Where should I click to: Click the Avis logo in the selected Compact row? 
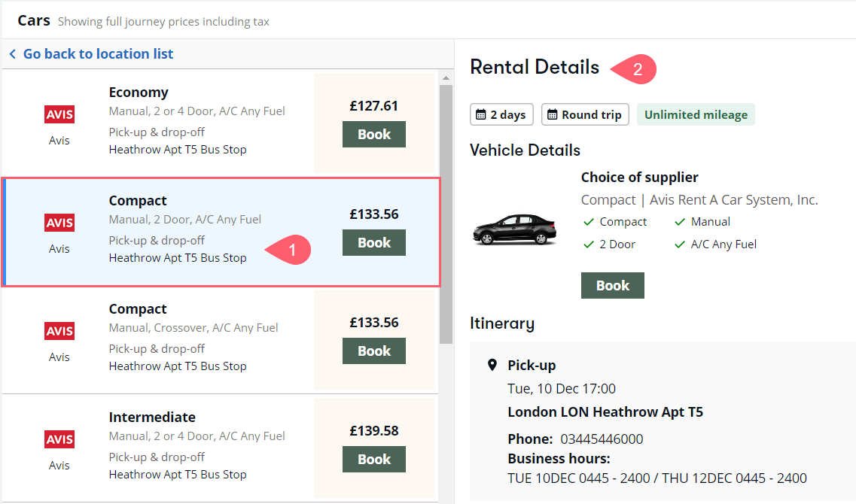pos(59,223)
